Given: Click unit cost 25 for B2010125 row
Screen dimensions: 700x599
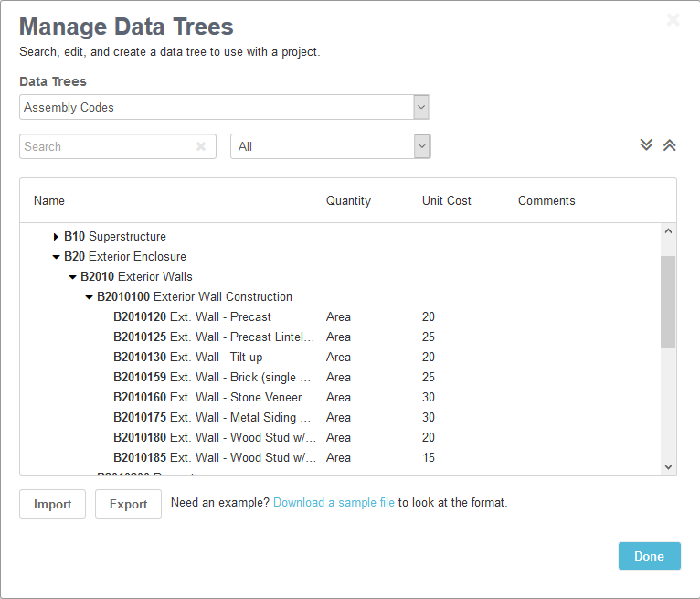Looking at the screenshot, I should coord(428,337).
